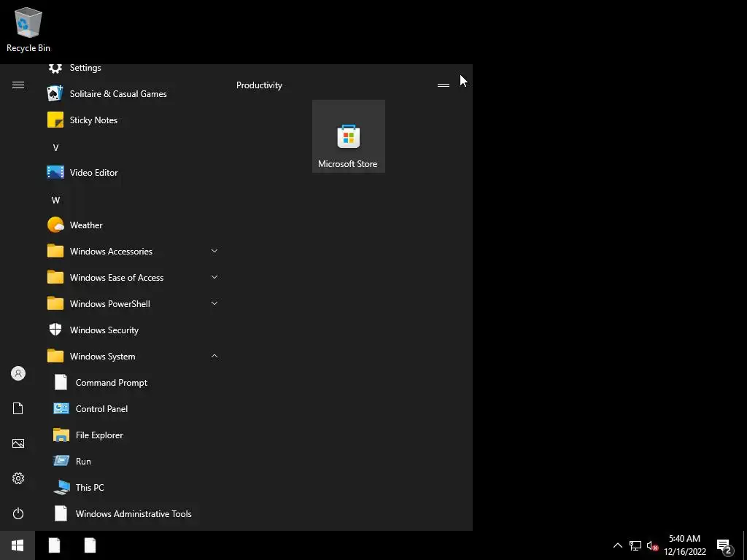Click the Power button icon

click(18, 513)
